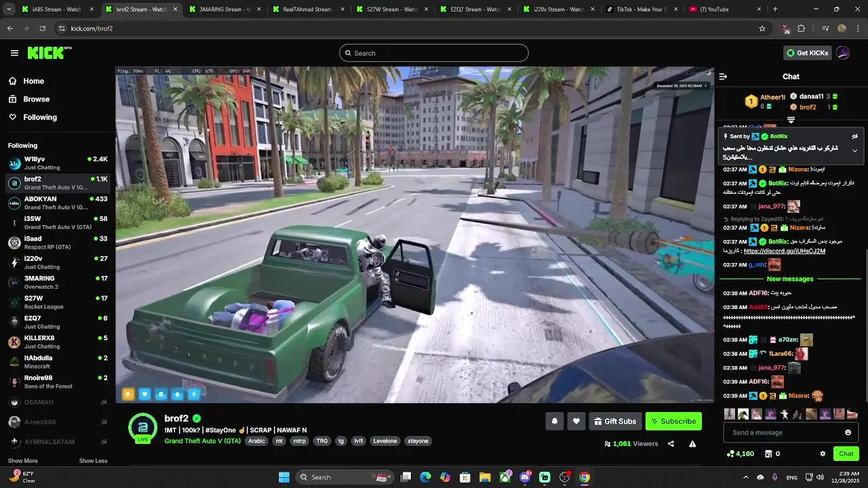
Task: Click the brof2 channel avatar with LIVE badge
Action: tap(143, 428)
